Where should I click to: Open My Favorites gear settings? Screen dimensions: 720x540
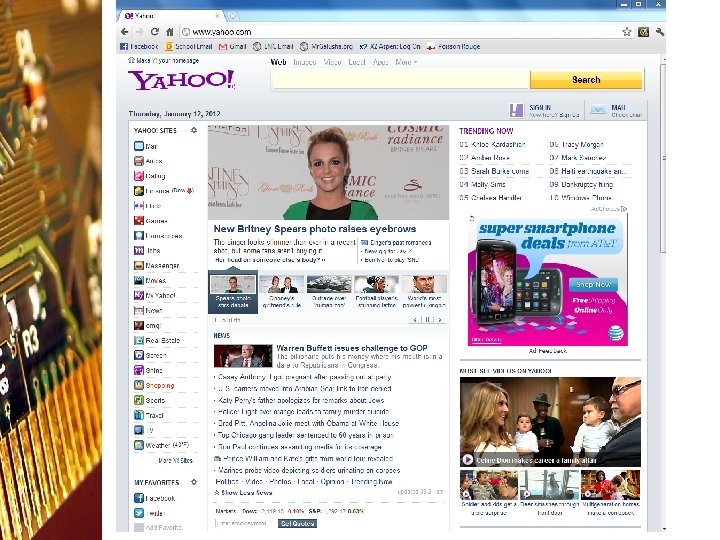click(x=194, y=482)
